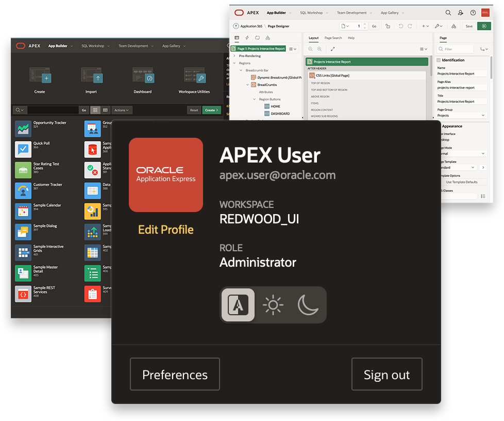Screen dimensions: 504x421
Task: Click the Undo icon in Page Designer
Action: tap(401, 26)
